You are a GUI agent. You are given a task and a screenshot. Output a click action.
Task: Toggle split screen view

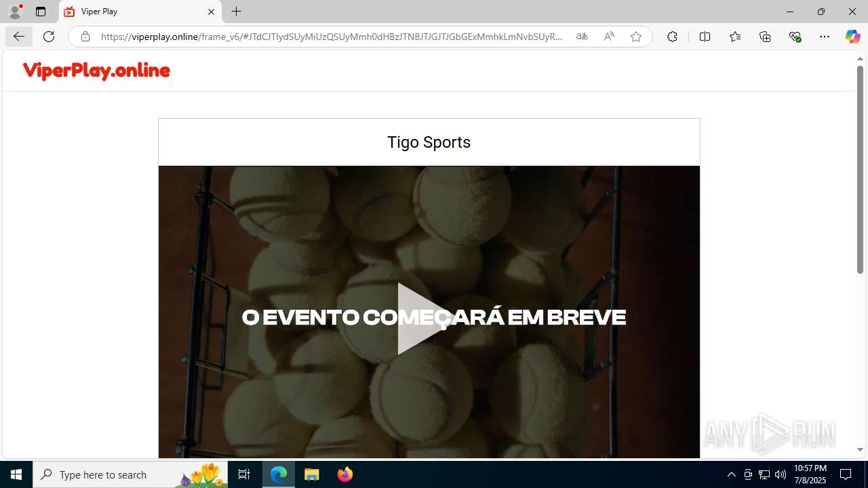[x=705, y=37]
